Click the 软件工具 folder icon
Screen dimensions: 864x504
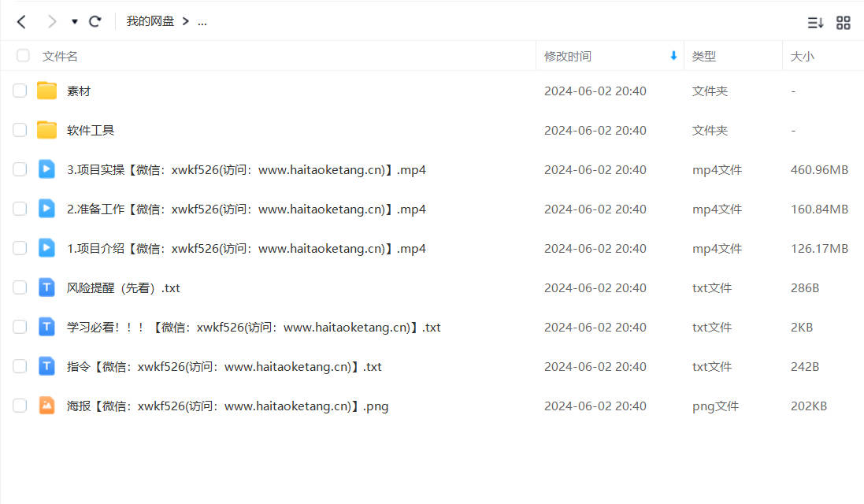(x=46, y=130)
